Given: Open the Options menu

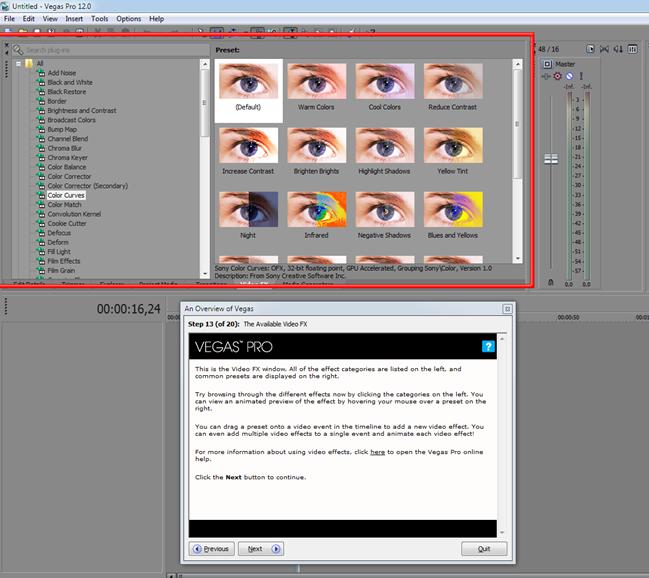Looking at the screenshot, I should coord(128,19).
